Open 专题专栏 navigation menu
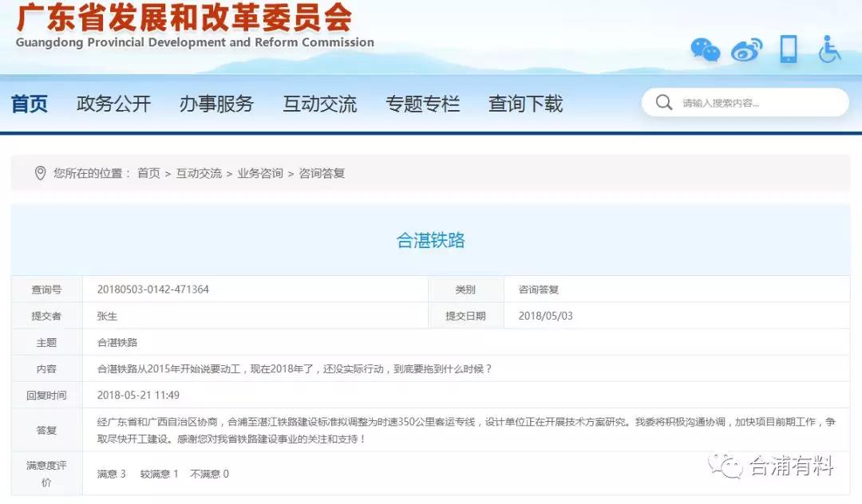This screenshot has width=862, height=504. [x=422, y=104]
